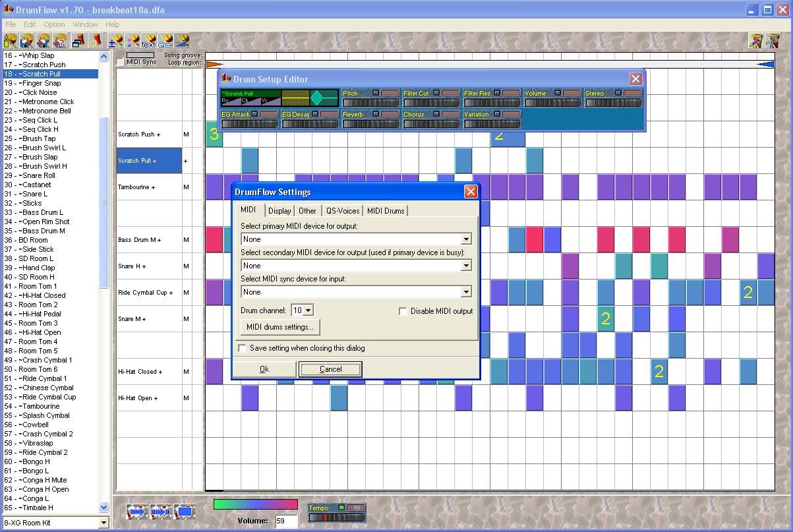Close the Drum Setup Editor window
This screenshot has width=793, height=532.
pyautogui.click(x=635, y=79)
